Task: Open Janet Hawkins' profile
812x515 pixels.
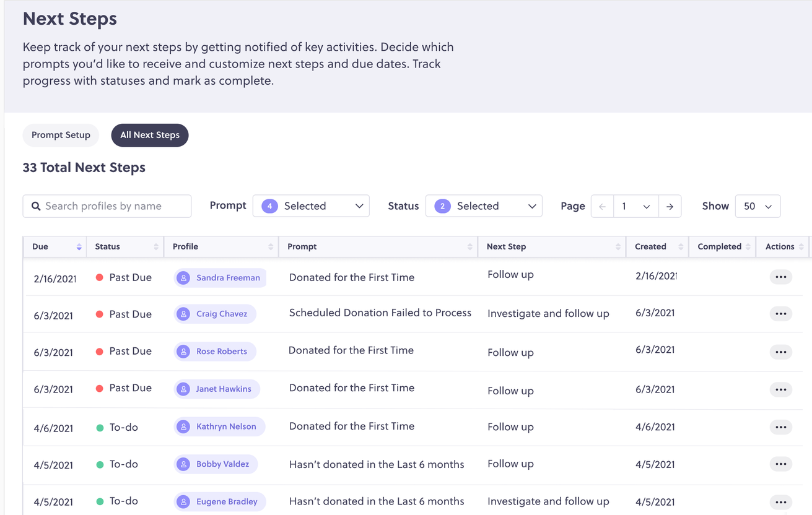Action: tap(223, 389)
